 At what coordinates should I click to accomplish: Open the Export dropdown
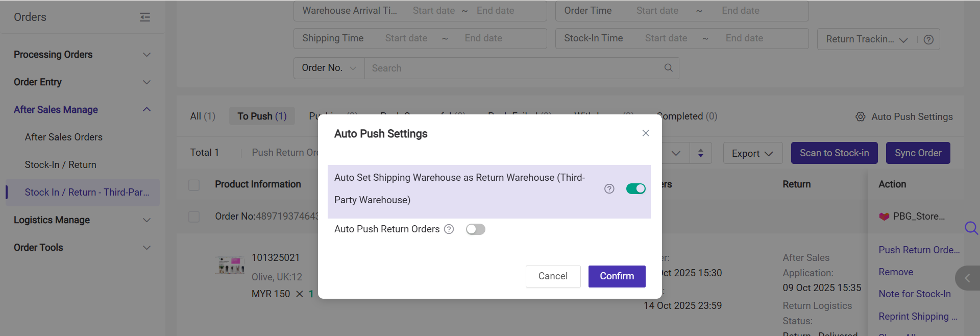coord(752,153)
